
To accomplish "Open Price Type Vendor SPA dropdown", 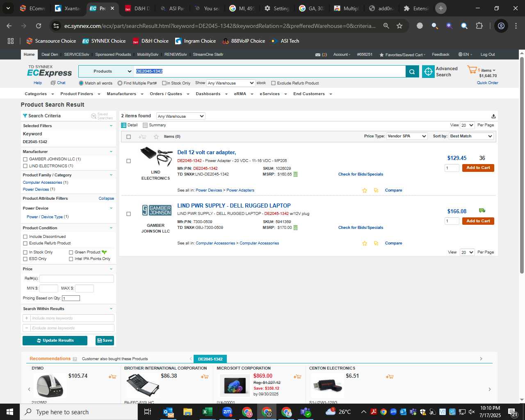I will tap(407, 136).
